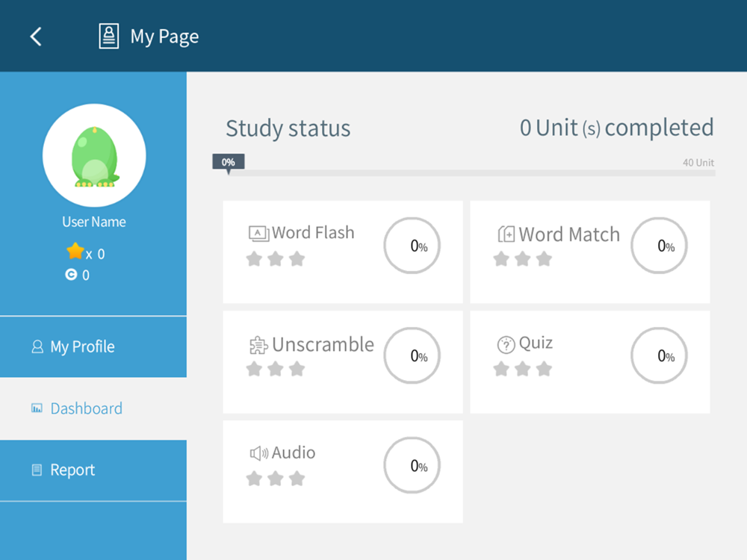
Task: Open the Audio activity
Action: click(343, 471)
